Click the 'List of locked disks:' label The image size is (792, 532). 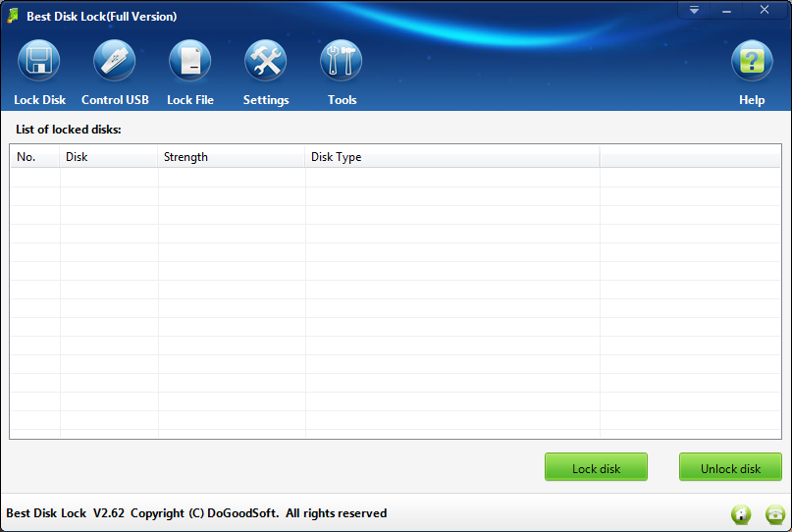(x=69, y=130)
